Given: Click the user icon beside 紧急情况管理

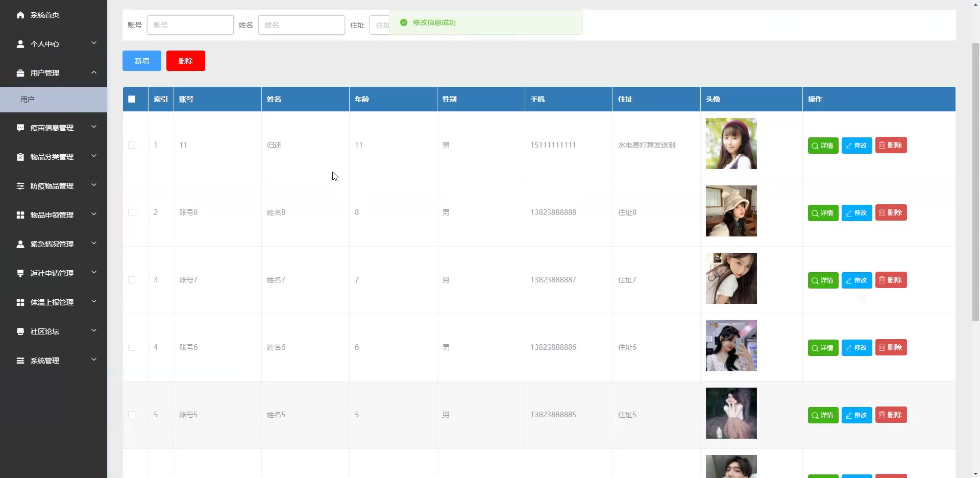Looking at the screenshot, I should point(20,244).
